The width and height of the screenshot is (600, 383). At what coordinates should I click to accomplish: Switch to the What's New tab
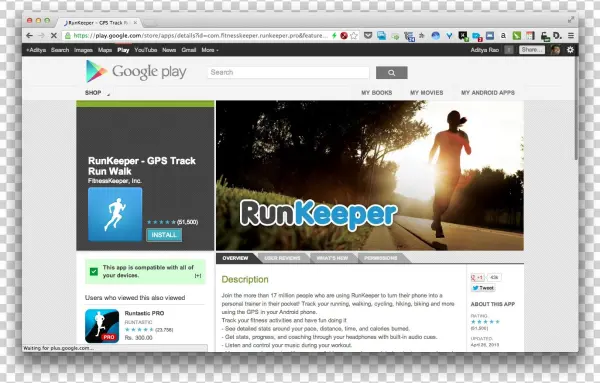point(333,258)
